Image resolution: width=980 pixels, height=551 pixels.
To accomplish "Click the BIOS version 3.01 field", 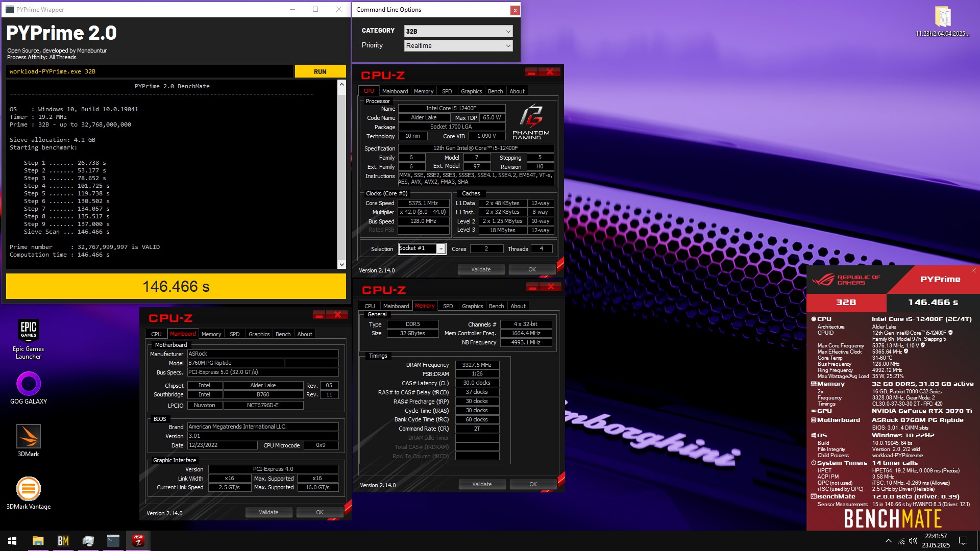I will pos(262,436).
